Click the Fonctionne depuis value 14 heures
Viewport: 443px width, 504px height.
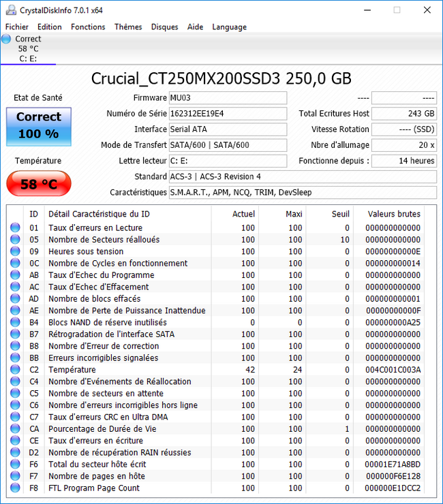[404, 161]
